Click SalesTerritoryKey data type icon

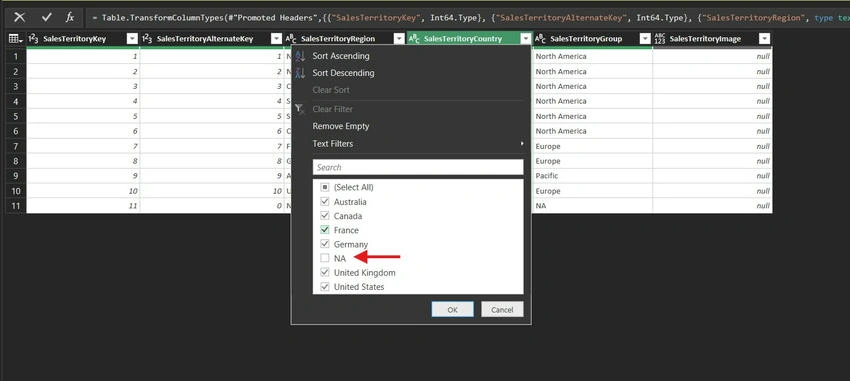(x=33, y=38)
